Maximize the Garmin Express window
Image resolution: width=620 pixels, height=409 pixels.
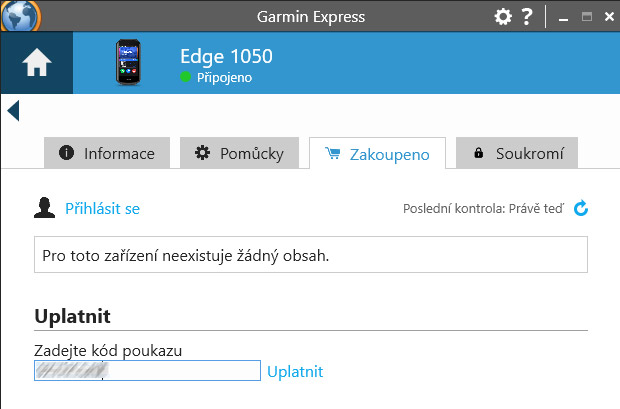click(587, 17)
